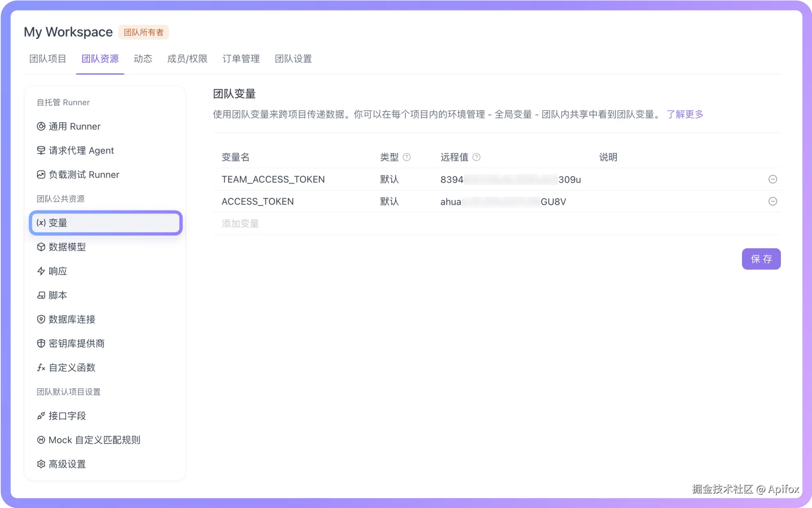Click the 高级设置 gear icon
The image size is (812, 508).
tap(41, 464)
